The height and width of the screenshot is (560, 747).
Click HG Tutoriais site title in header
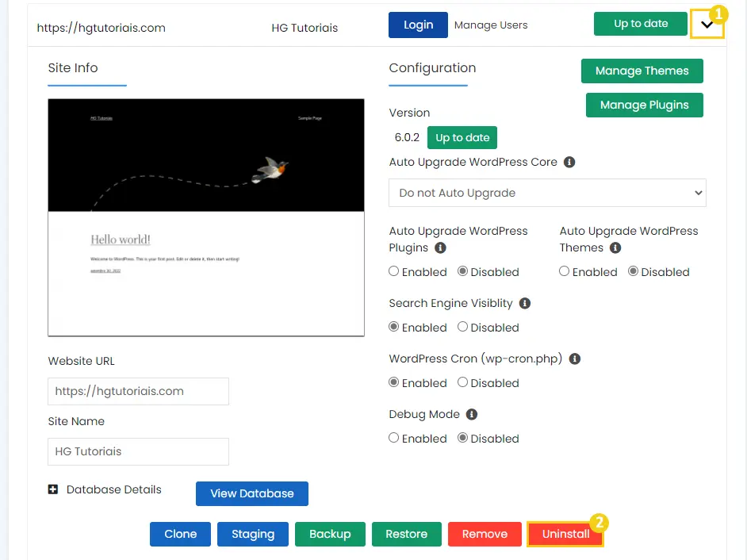[305, 28]
